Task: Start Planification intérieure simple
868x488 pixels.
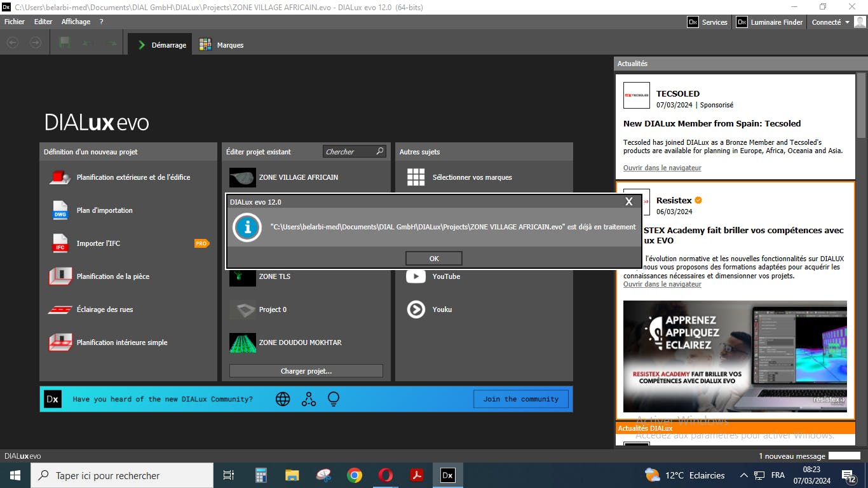Action: tap(108, 342)
